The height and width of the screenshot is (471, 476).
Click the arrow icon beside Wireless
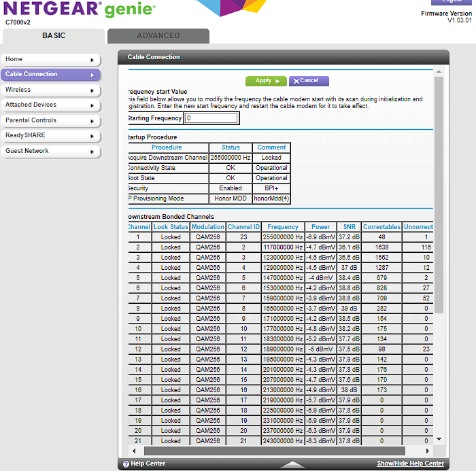click(x=92, y=90)
